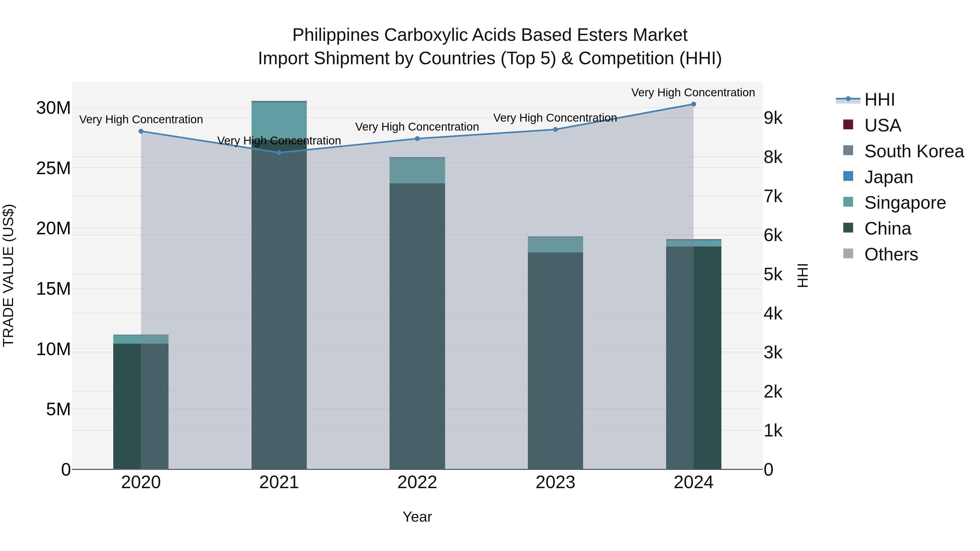The width and height of the screenshot is (980, 551).
Task: Click the Japan blue legend swatch
Action: click(x=848, y=176)
